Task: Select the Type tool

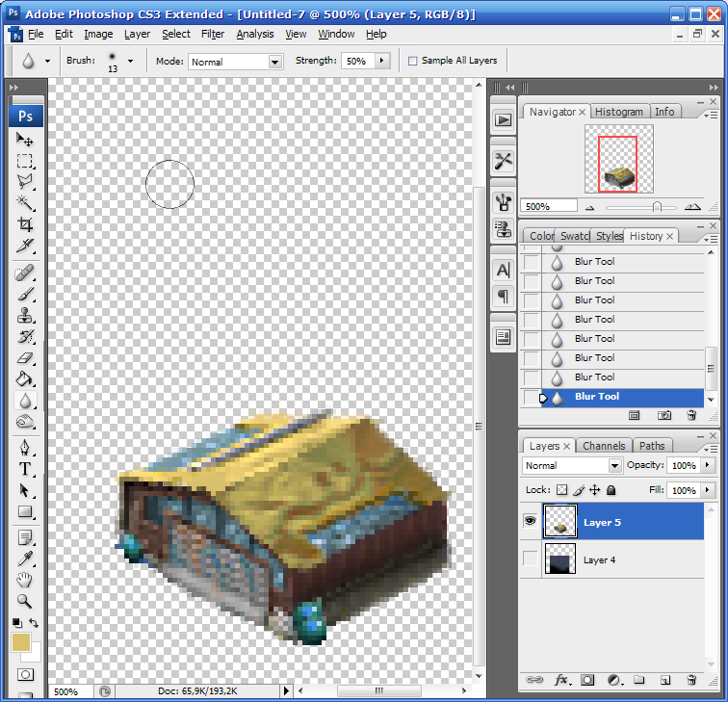Action: coord(25,469)
